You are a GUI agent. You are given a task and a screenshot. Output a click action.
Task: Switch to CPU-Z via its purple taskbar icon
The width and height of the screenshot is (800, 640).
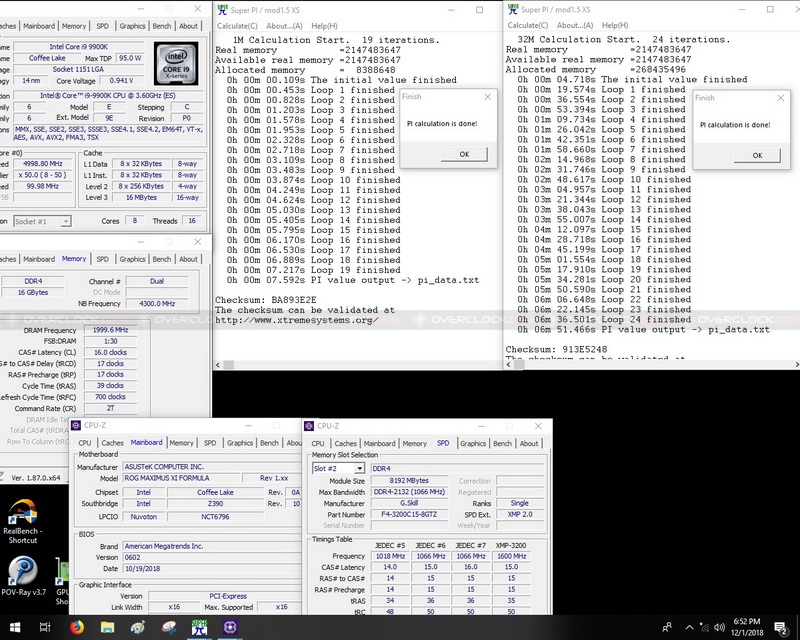[x=230, y=627]
